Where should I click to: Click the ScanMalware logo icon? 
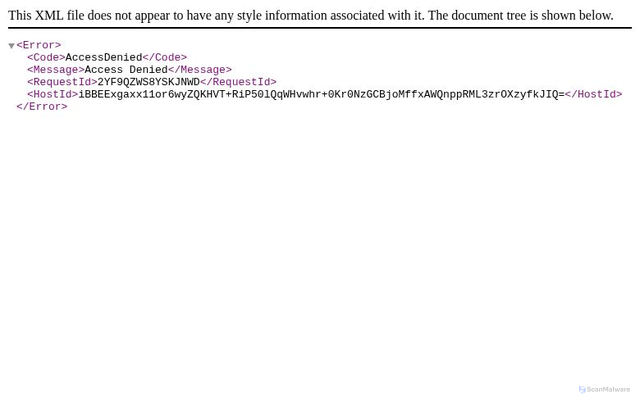click(x=582, y=390)
